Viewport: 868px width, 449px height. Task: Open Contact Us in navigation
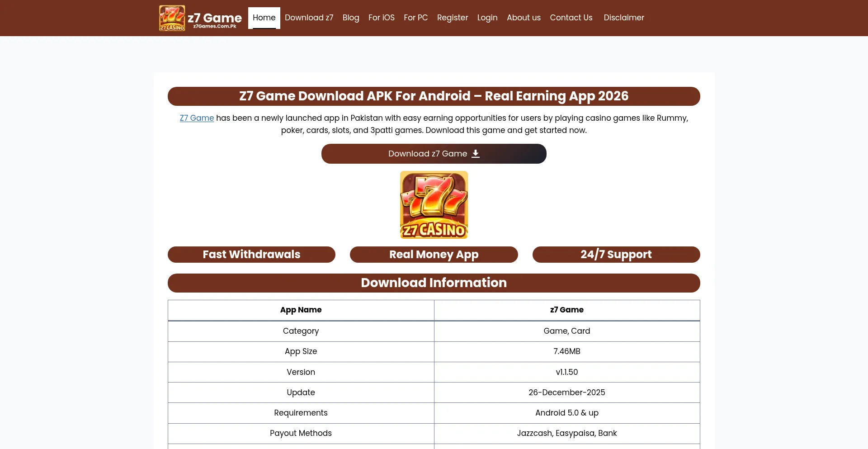[x=571, y=18]
